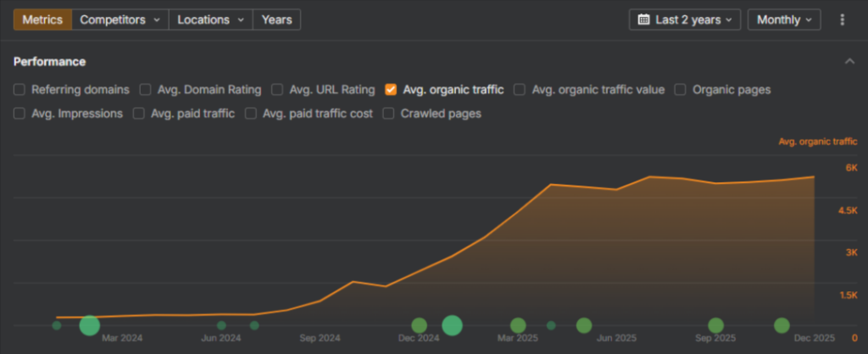Viewport: 868px width, 354px height.
Task: Select the Metrics tab
Action: [42, 19]
